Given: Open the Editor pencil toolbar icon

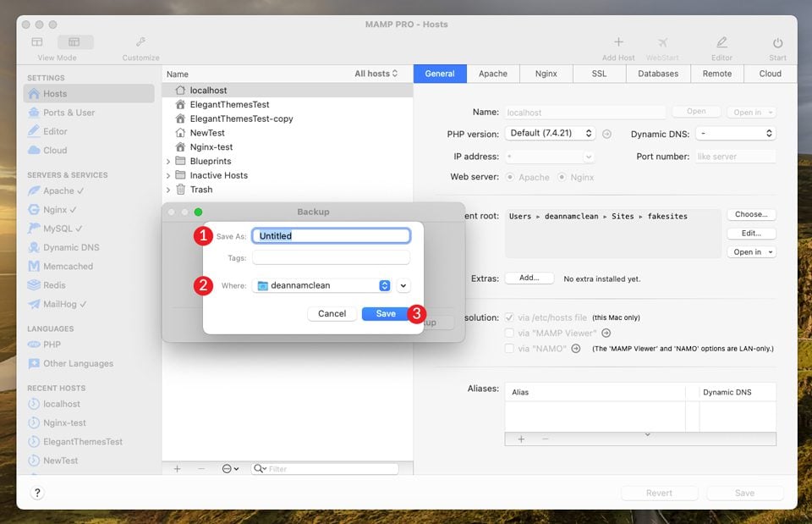Looking at the screenshot, I should 721,43.
